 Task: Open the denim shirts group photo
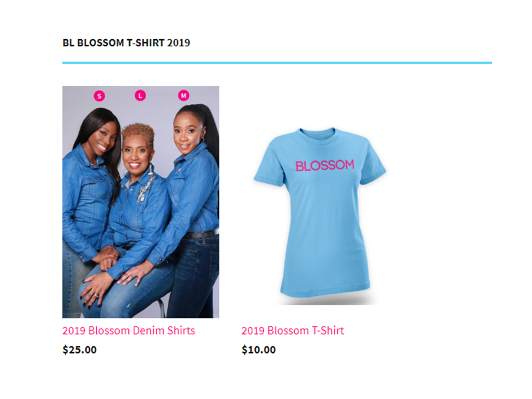pos(141,202)
